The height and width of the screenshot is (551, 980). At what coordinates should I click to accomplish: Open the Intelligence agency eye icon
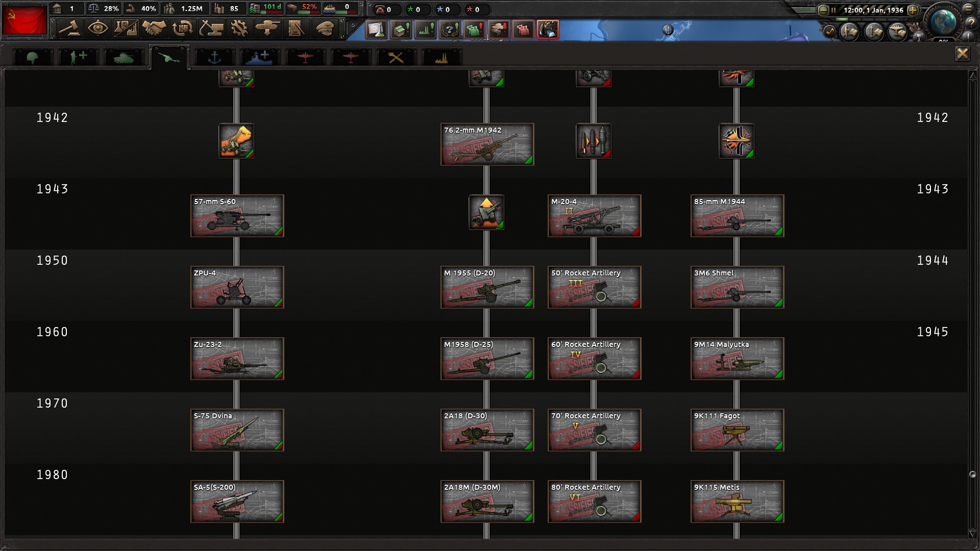97,29
